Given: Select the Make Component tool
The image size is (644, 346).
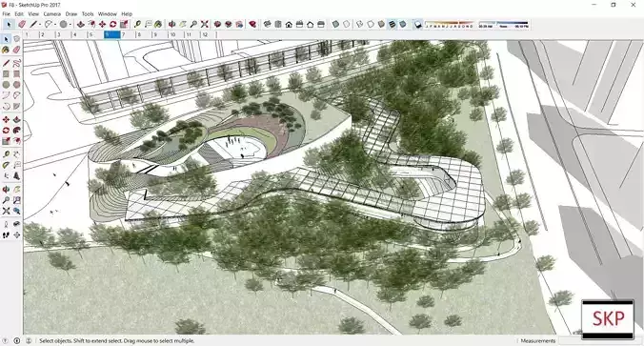Looking at the screenshot, I should pos(16,39).
